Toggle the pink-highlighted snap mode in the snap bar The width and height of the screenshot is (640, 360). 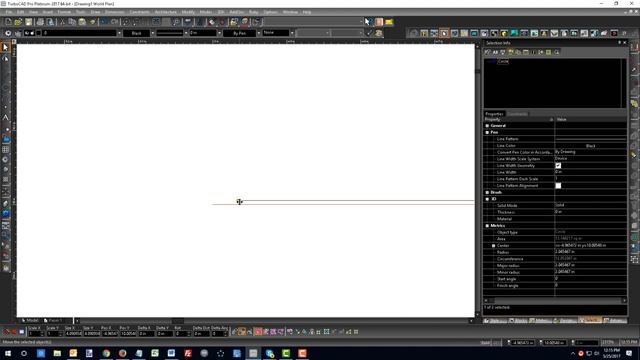(x=258, y=332)
